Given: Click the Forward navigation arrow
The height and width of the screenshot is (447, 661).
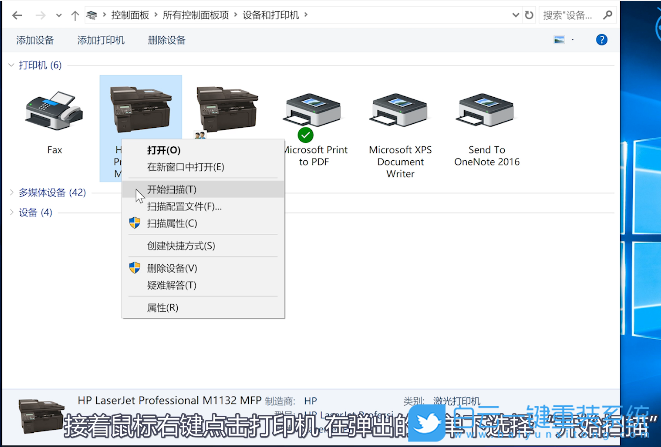Looking at the screenshot, I should [x=40, y=16].
